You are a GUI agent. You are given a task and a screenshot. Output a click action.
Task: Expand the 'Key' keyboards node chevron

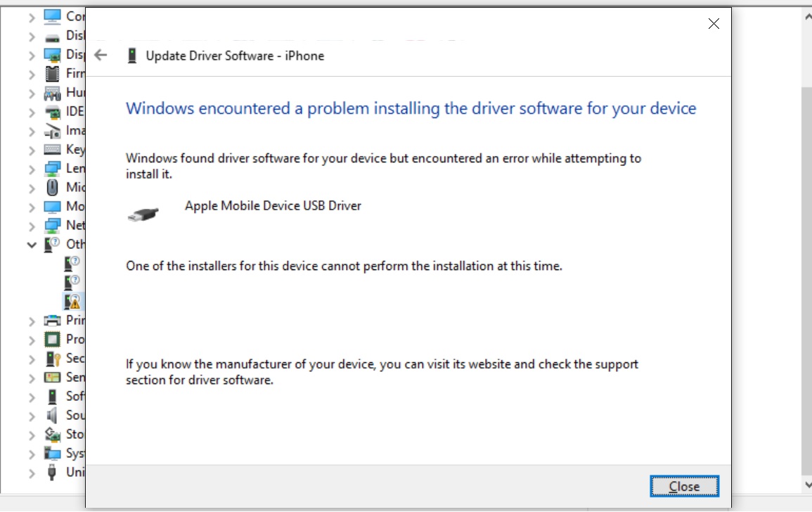point(32,151)
